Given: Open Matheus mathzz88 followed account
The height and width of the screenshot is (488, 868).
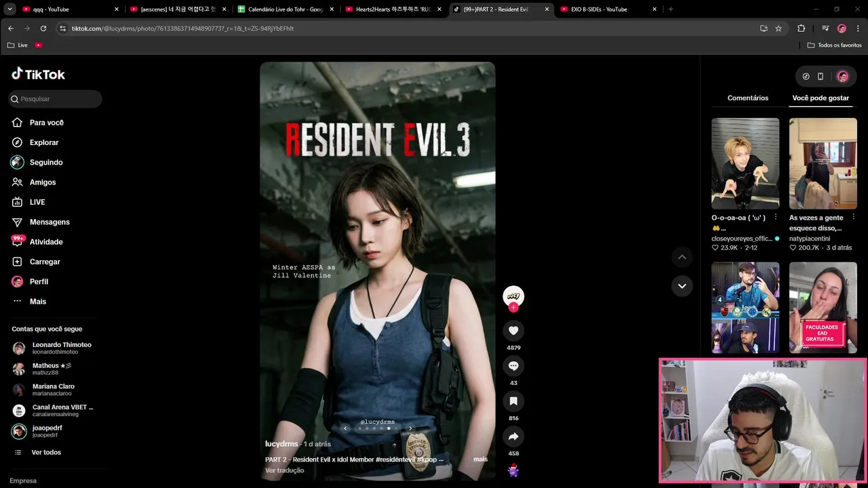Looking at the screenshot, I should point(43,369).
